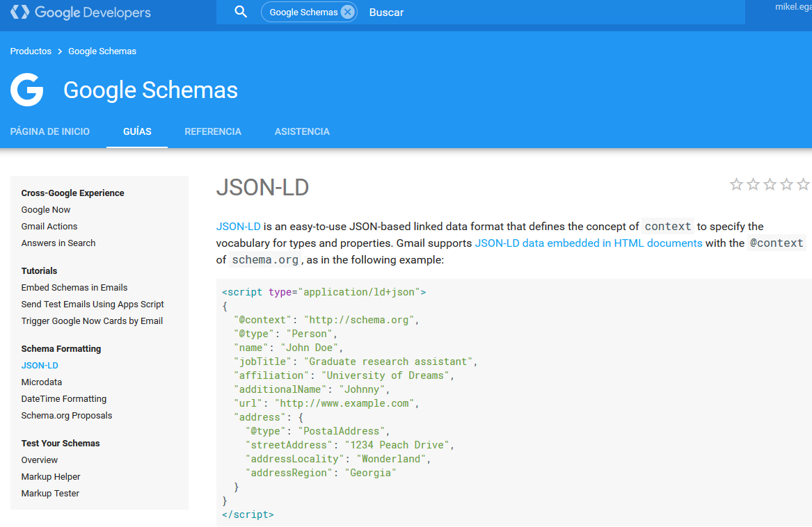Screen dimensions: 812x527
Task: Open Gmail Actions in sidebar
Action: 49,226
